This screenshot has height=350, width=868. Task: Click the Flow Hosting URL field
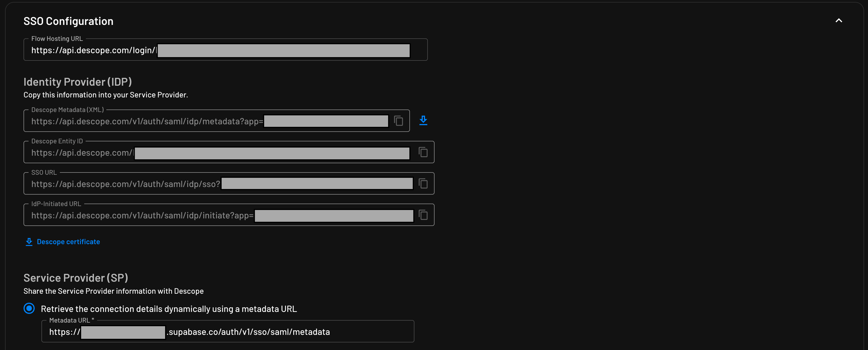coord(226,50)
